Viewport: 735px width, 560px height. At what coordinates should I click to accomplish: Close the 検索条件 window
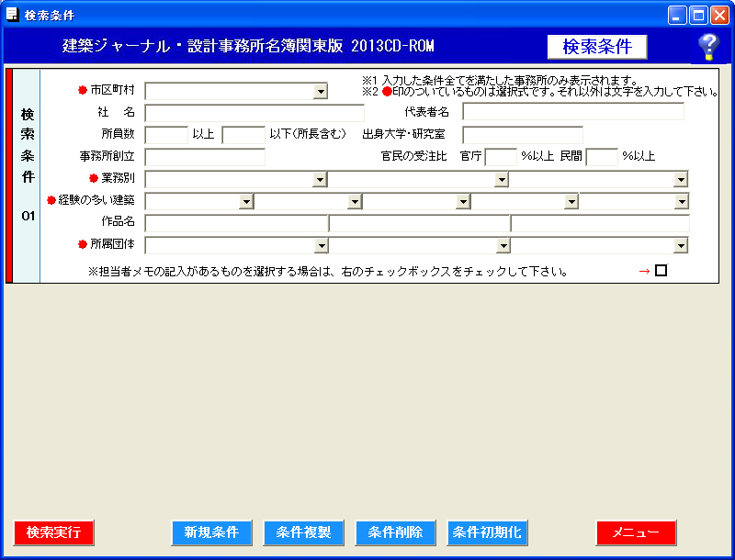pyautogui.click(x=719, y=15)
